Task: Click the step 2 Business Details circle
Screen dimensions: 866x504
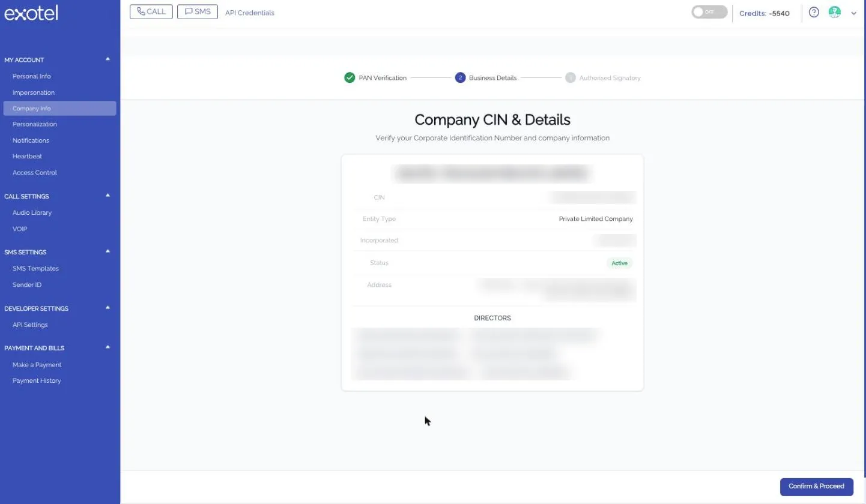Action: (x=460, y=77)
